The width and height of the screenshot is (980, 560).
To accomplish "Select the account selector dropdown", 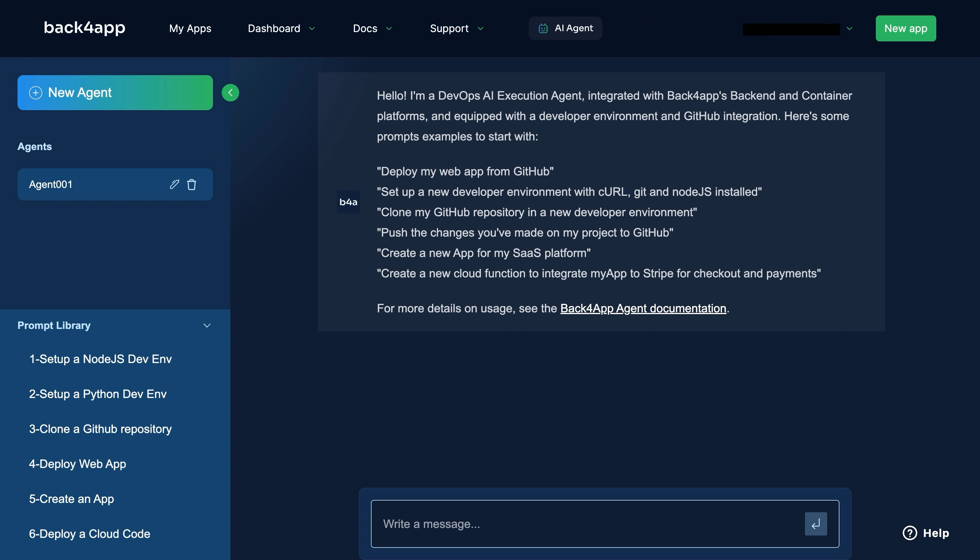I will pyautogui.click(x=797, y=28).
